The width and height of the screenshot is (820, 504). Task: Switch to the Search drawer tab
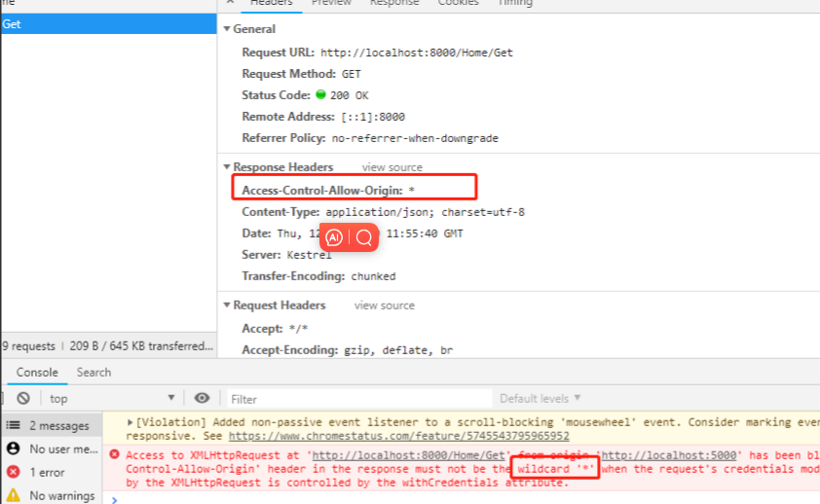pyautogui.click(x=93, y=373)
